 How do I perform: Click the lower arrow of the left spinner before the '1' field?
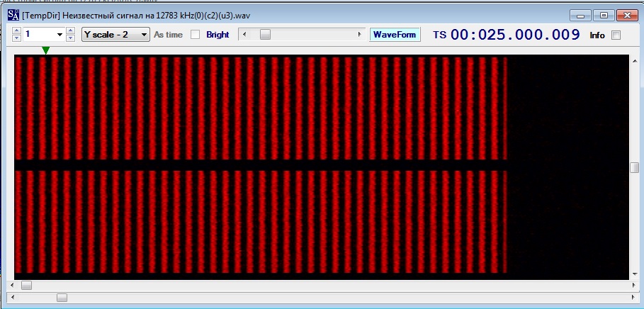click(17, 38)
